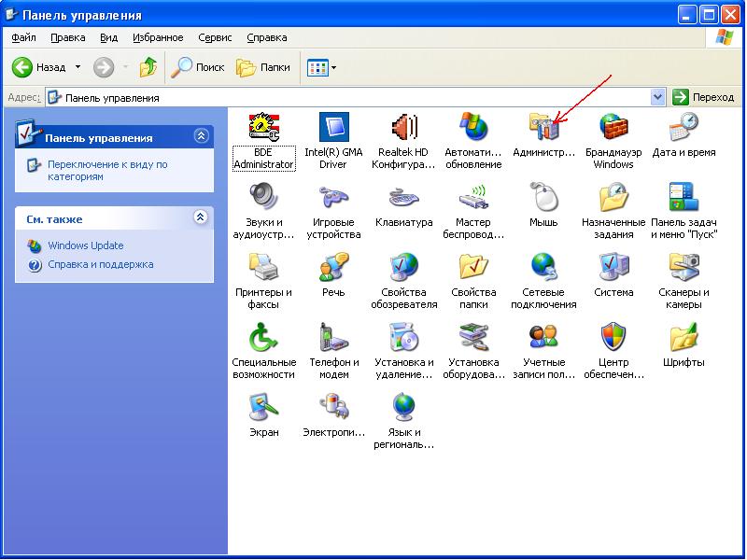Open the Сервис menu
747x560 pixels.
coord(216,37)
